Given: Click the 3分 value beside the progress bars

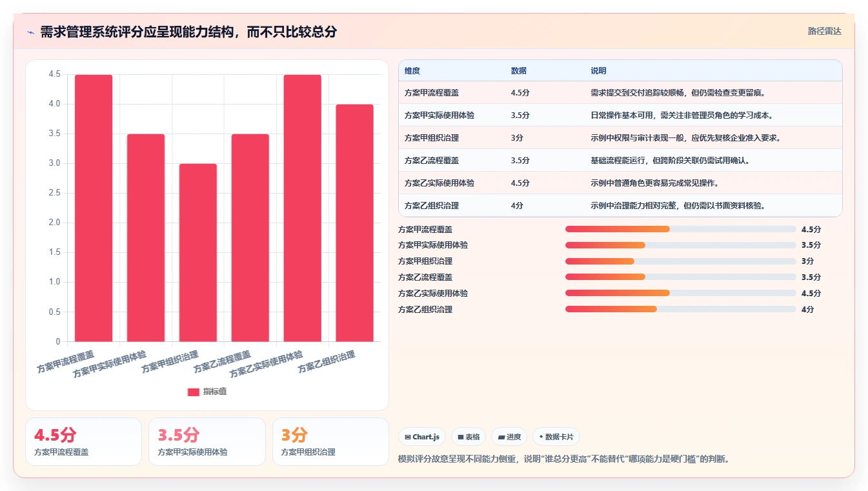Looking at the screenshot, I should pyautogui.click(x=808, y=261).
